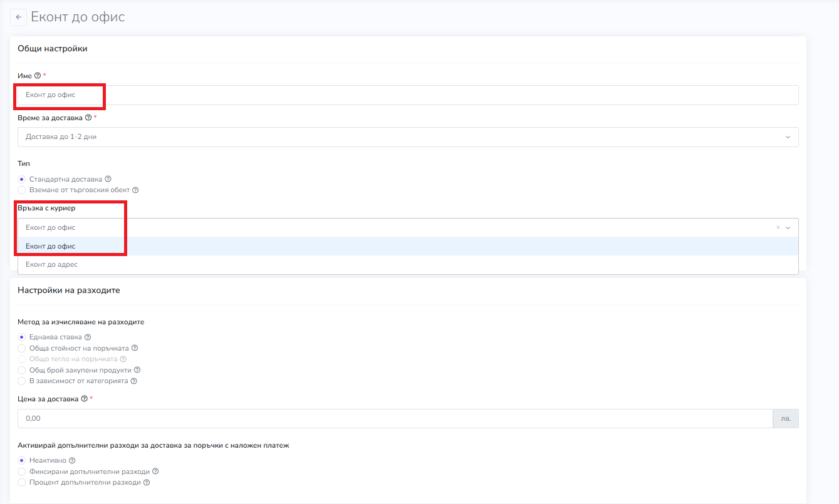Select Вземане от търговския обект radio button
The height and width of the screenshot is (504, 839).
point(22,190)
